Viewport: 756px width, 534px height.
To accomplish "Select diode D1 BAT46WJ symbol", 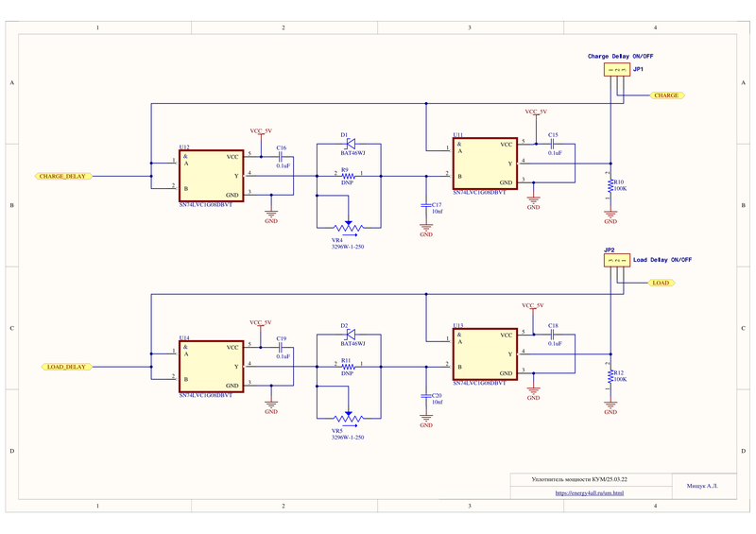I will point(349,145).
